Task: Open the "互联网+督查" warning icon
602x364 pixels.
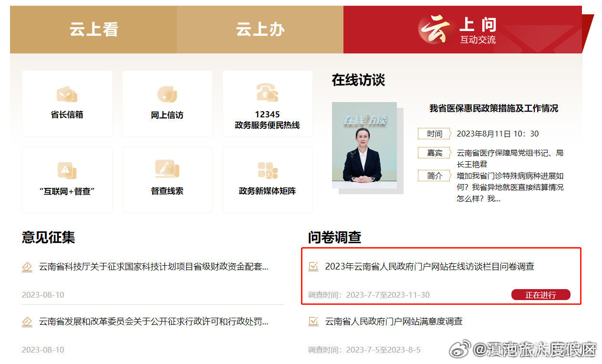Action: [67, 170]
